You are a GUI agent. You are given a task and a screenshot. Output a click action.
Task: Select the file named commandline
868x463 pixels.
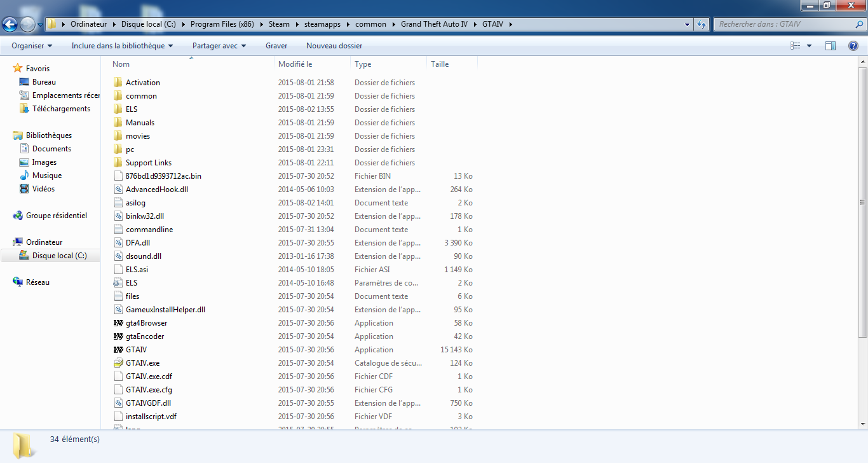149,230
